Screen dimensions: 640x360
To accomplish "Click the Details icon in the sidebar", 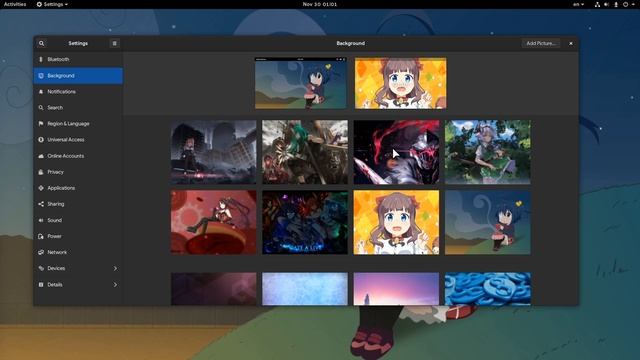I will 41,284.
